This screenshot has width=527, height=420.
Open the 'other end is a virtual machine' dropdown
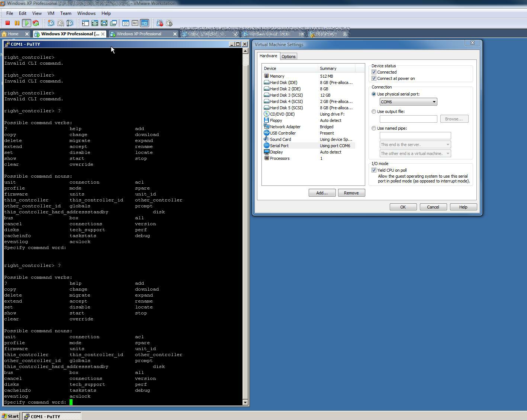(447, 153)
